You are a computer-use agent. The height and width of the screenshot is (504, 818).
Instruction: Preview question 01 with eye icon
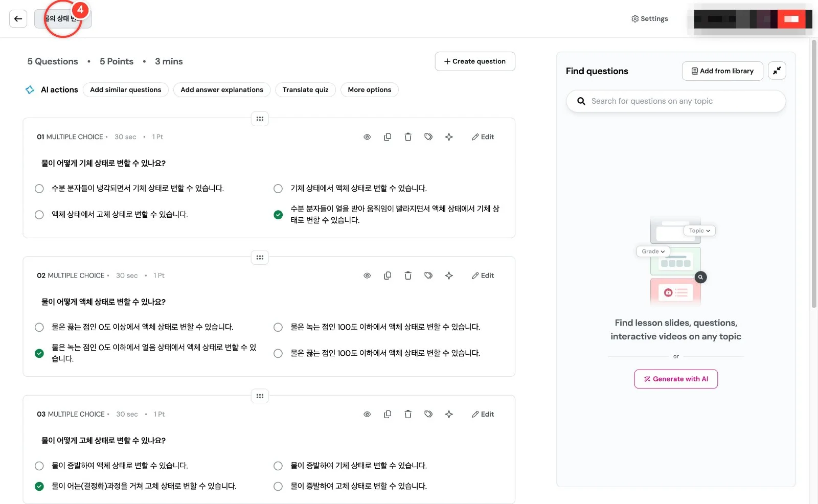tap(367, 137)
